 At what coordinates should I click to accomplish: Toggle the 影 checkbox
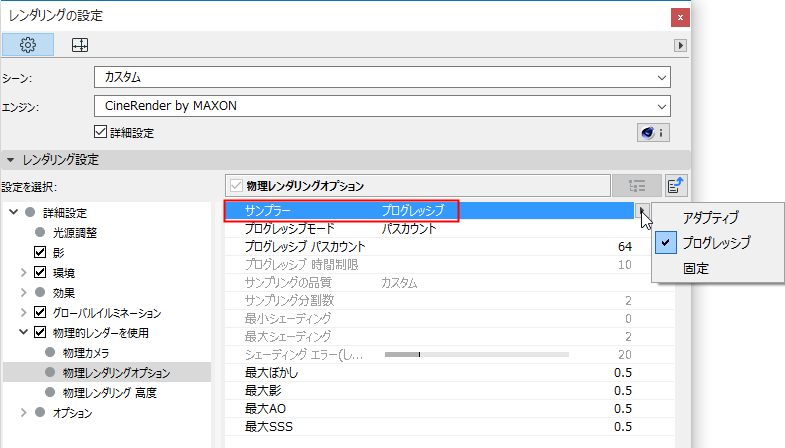tap(40, 252)
